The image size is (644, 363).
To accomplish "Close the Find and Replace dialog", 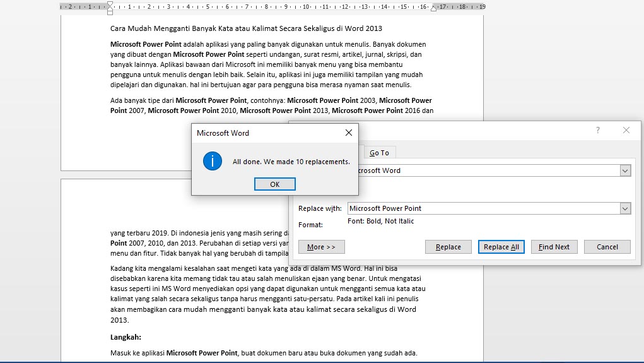I will (626, 130).
